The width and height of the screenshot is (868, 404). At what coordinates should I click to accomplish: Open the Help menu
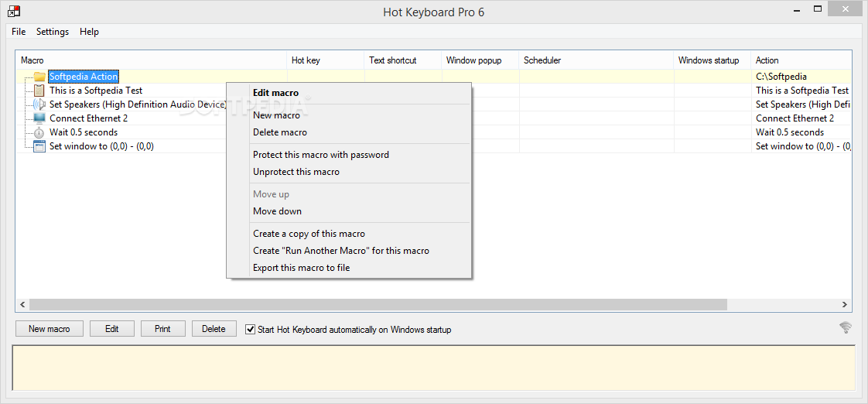pyautogui.click(x=89, y=32)
